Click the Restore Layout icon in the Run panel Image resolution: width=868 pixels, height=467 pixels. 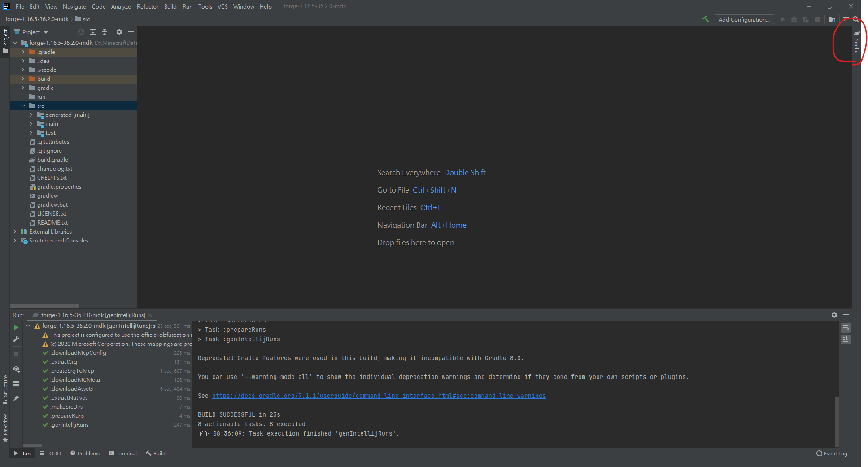(x=16, y=383)
